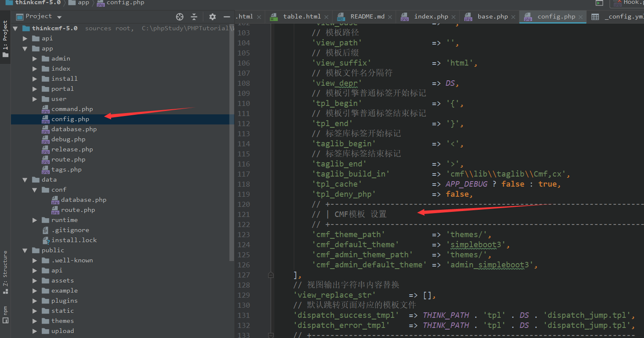Expand the install folder
644x338 pixels.
(x=35, y=79)
